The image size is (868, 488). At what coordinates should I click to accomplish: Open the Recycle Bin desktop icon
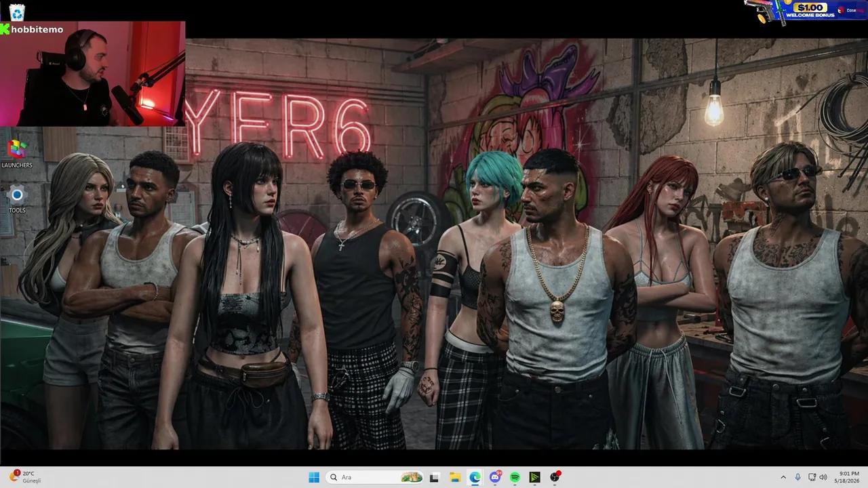coord(17,12)
